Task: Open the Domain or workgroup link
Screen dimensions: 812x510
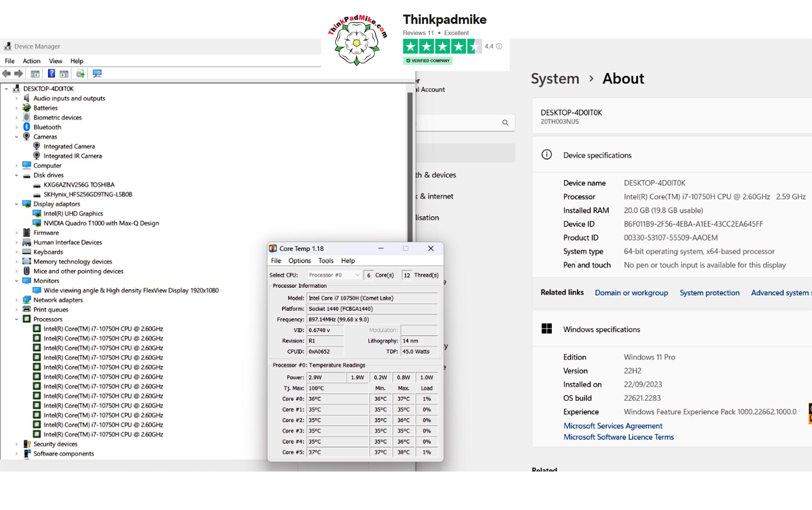Action: pos(631,292)
